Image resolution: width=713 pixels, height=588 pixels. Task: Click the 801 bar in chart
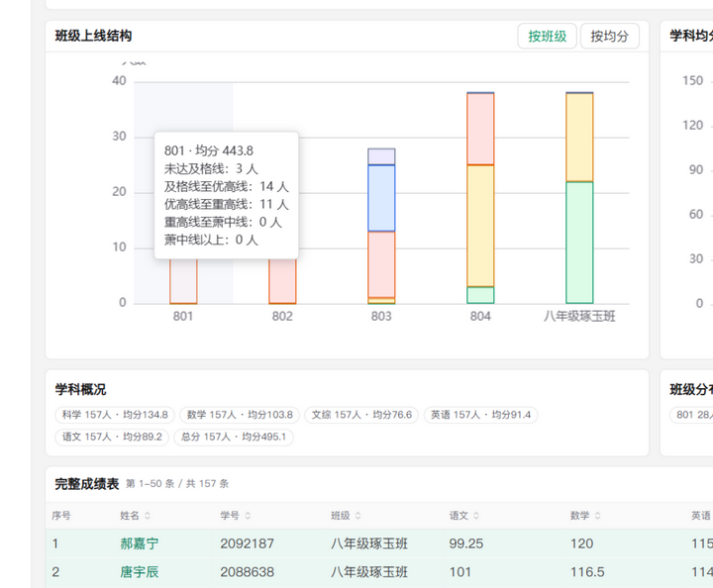pyautogui.click(x=184, y=281)
